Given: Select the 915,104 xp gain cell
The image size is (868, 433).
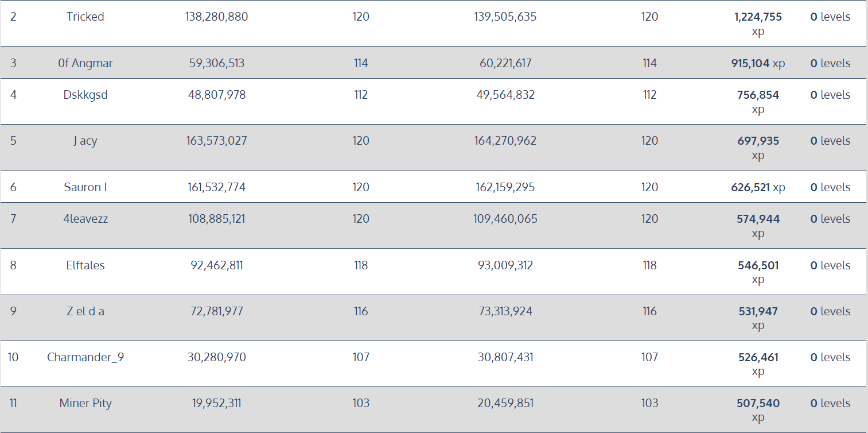Looking at the screenshot, I should (754, 63).
